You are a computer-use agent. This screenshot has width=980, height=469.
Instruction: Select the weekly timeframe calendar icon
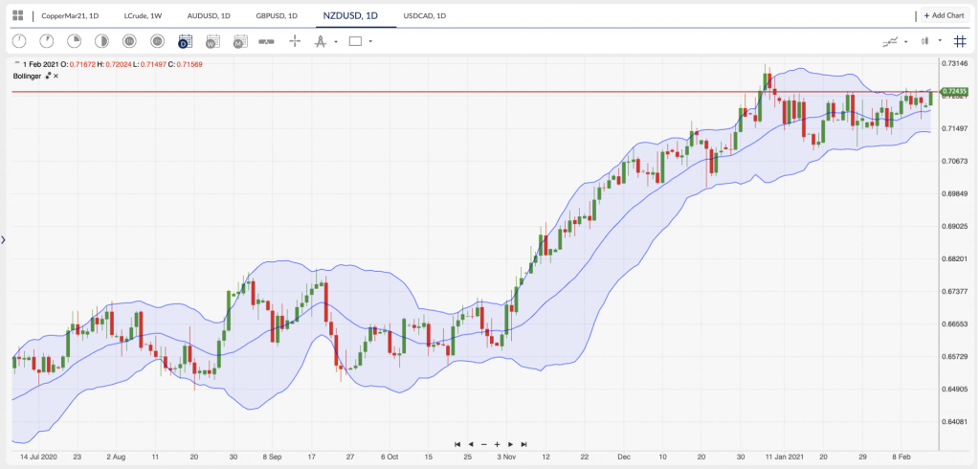(212, 41)
